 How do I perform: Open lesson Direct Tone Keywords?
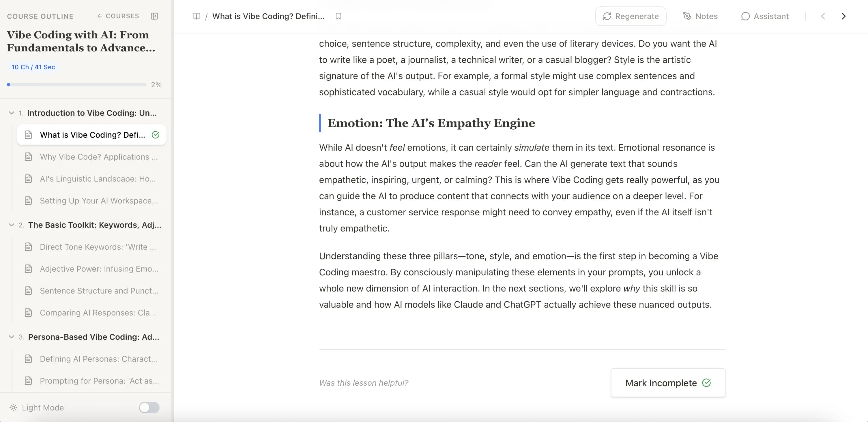pos(98,247)
